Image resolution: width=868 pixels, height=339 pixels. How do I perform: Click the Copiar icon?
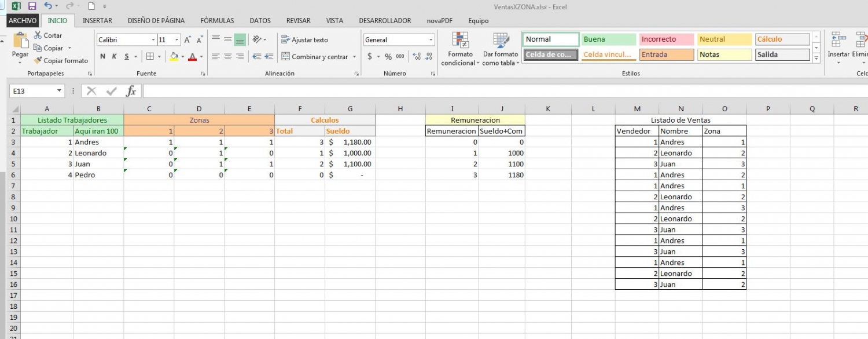click(38, 48)
